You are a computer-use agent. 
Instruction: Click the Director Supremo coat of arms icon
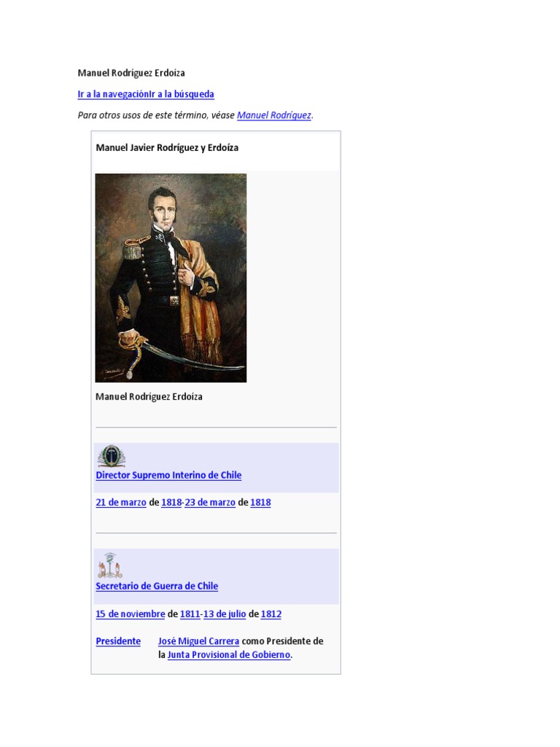click(x=112, y=456)
